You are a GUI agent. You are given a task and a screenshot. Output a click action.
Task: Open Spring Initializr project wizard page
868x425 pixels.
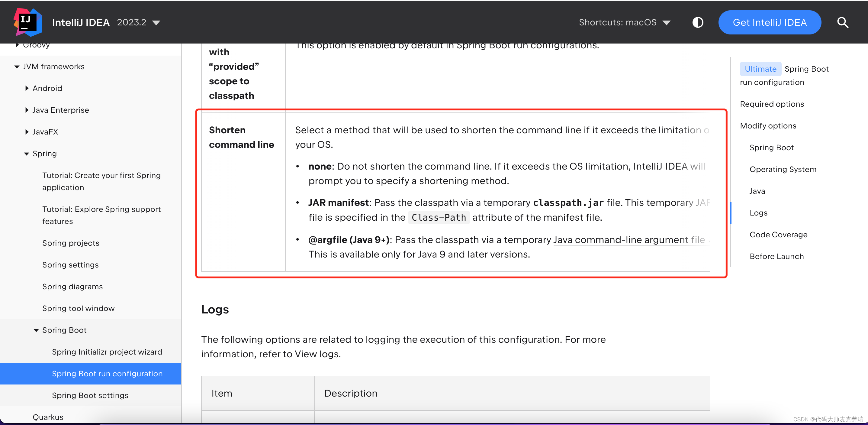pyautogui.click(x=107, y=352)
